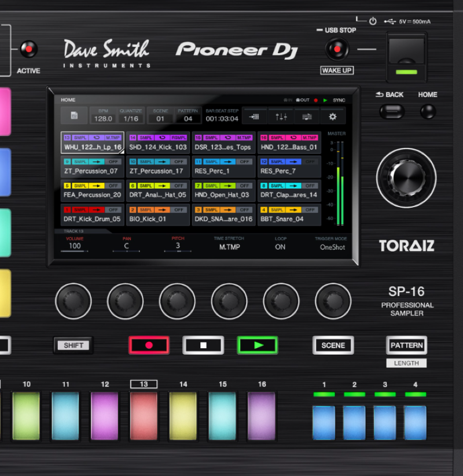The height and width of the screenshot is (476, 463).
Task: Open the track arrangement icon on screen toolbar
Action: [254, 117]
